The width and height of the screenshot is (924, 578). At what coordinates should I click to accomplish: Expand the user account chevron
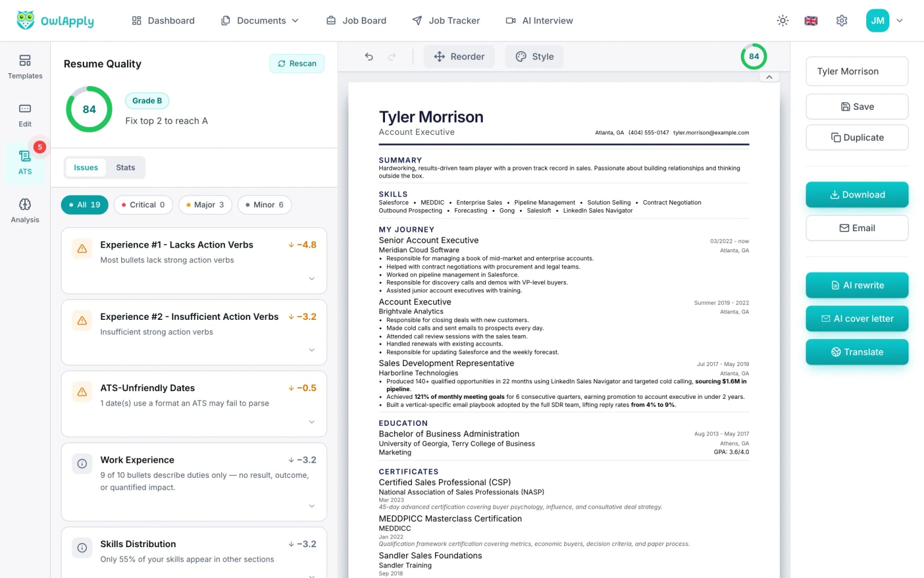coord(899,21)
